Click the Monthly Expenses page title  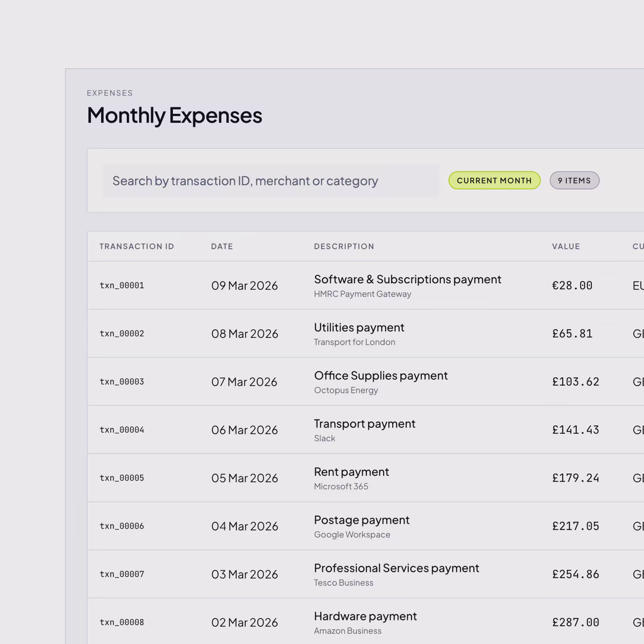175,116
